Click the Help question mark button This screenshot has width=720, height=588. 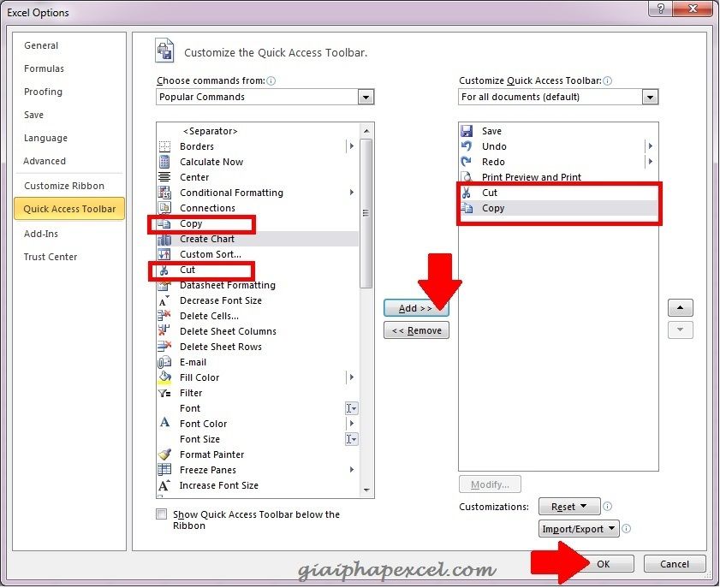(x=661, y=9)
